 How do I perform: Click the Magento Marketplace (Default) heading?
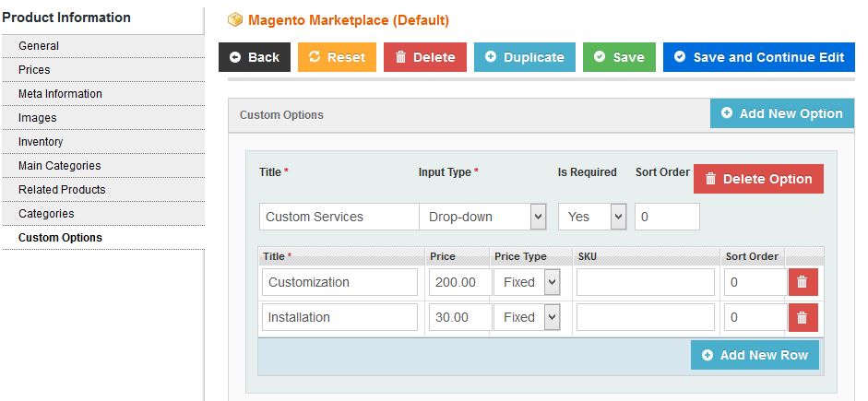point(349,20)
